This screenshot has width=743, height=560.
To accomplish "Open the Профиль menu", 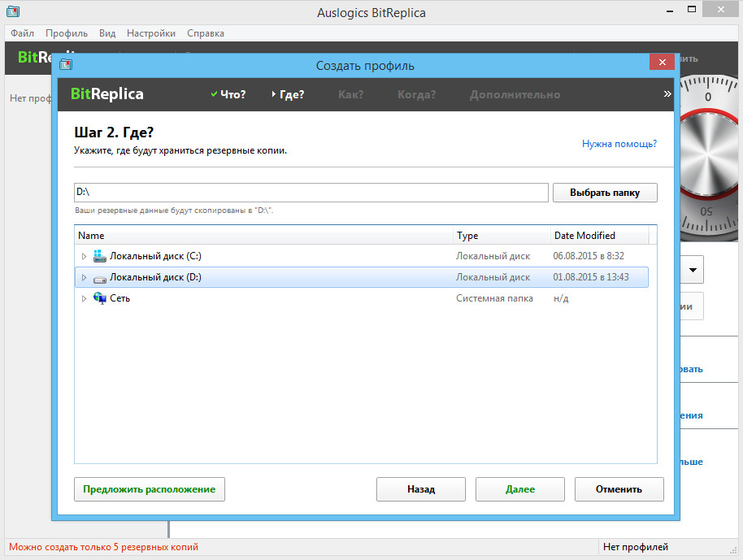I will tap(67, 33).
